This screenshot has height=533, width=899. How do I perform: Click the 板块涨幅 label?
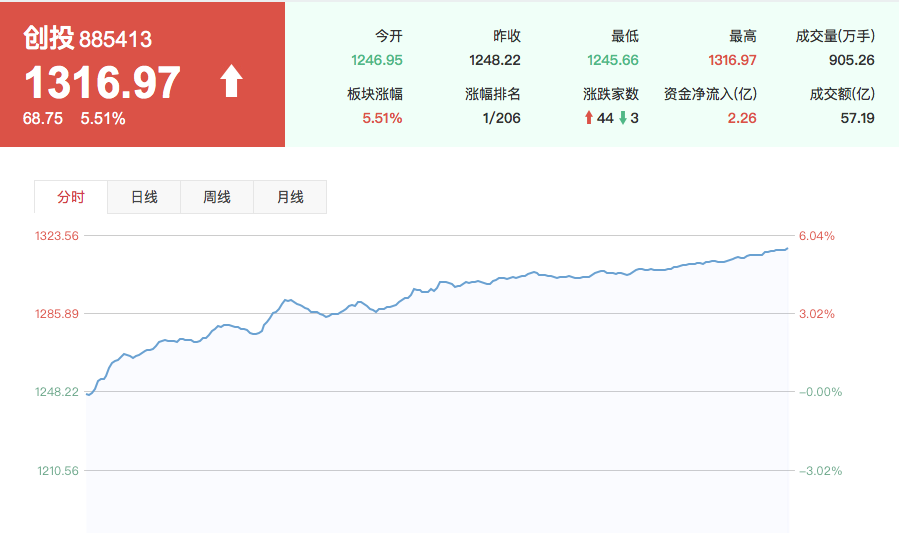click(x=375, y=94)
